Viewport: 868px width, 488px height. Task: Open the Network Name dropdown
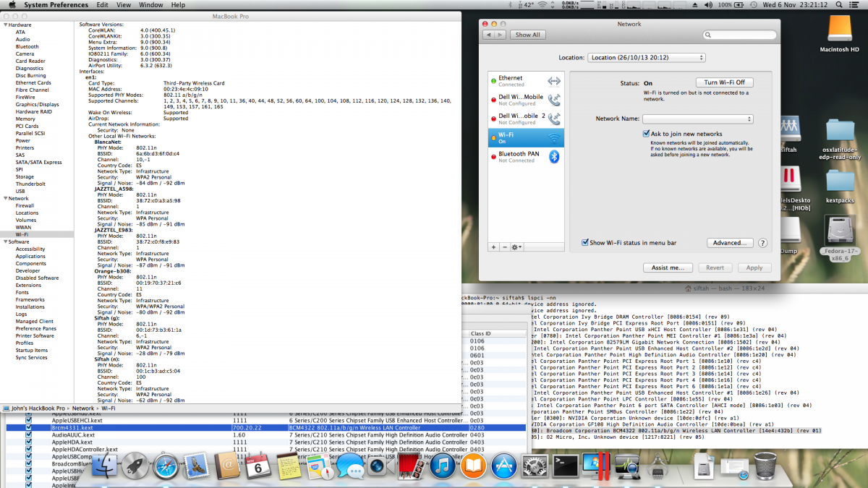tap(698, 119)
